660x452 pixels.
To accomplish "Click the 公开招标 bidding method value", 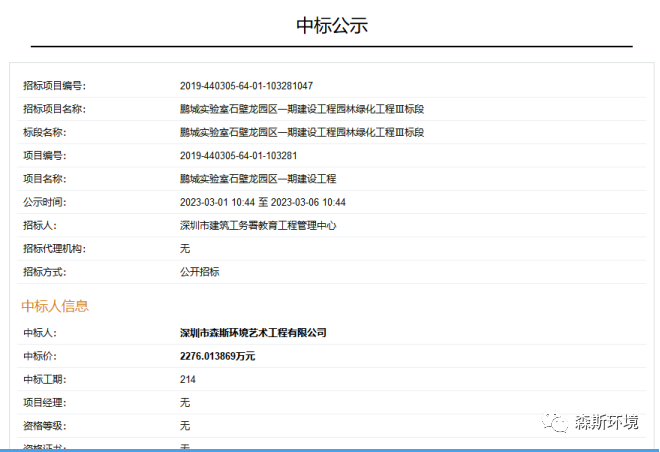I will pyautogui.click(x=199, y=272).
